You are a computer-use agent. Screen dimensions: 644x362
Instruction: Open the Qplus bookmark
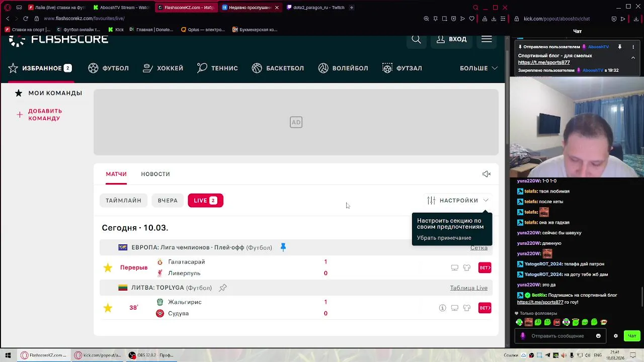(x=203, y=30)
